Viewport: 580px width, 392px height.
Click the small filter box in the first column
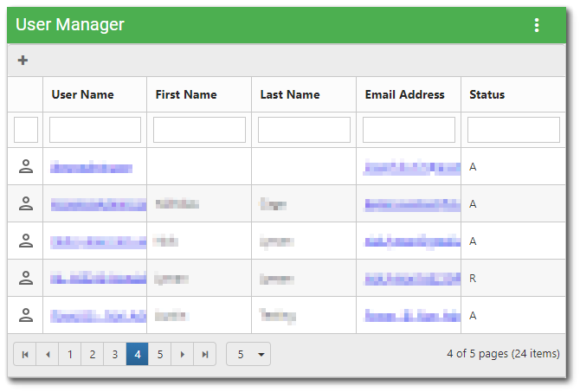pyautogui.click(x=26, y=130)
